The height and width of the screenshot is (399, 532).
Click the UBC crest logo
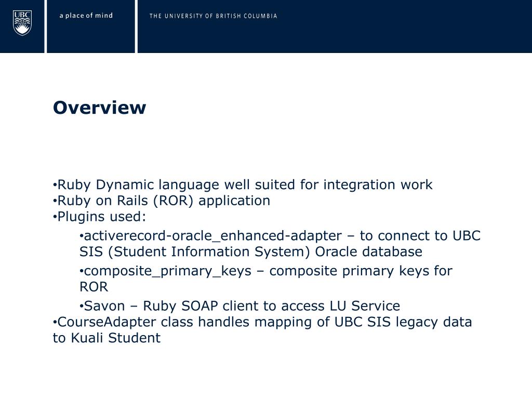point(22,23)
